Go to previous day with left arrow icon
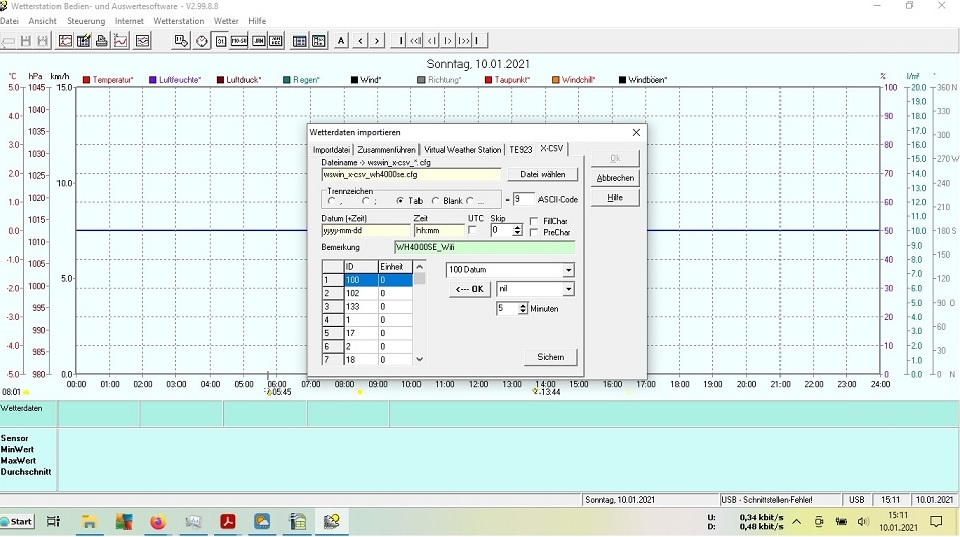Viewport: 960px width, 537px height. 360,41
